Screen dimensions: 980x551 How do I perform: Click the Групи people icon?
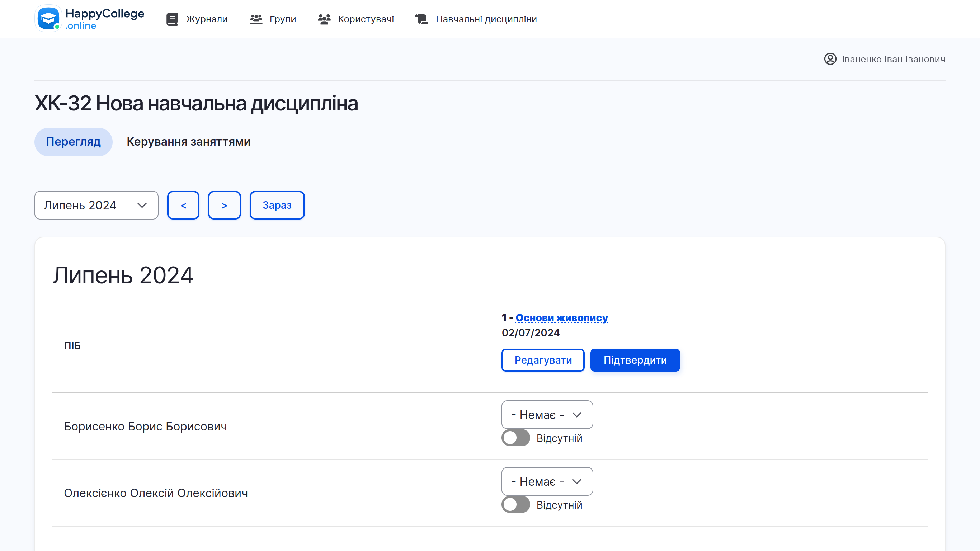tap(256, 19)
